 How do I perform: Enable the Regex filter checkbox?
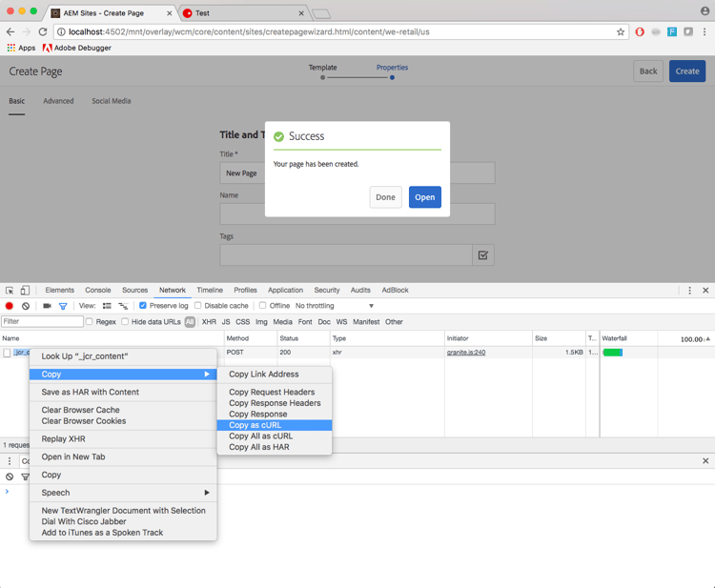click(x=90, y=322)
